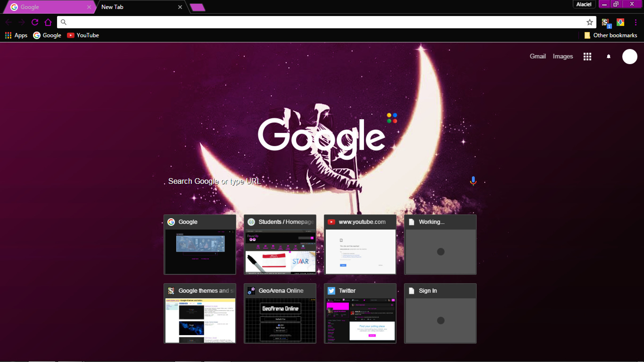The width and height of the screenshot is (644, 362).
Task: Click the GeoArena Online favicon
Action: coord(251,291)
